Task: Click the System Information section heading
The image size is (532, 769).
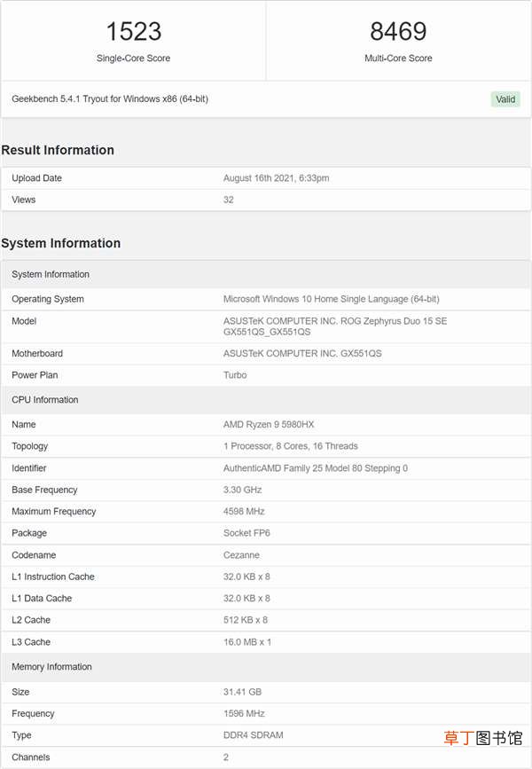Action: tap(61, 243)
